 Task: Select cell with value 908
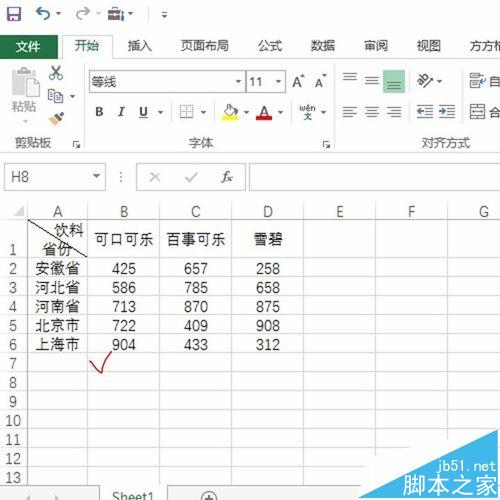coord(268,325)
